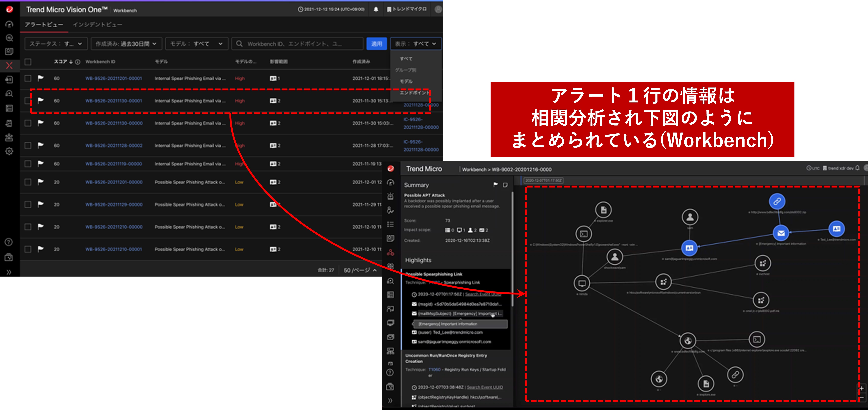Viewport: 868px width, 410px height.
Task: Open alert link WB-9526-20211201-00001
Action: tap(113, 78)
